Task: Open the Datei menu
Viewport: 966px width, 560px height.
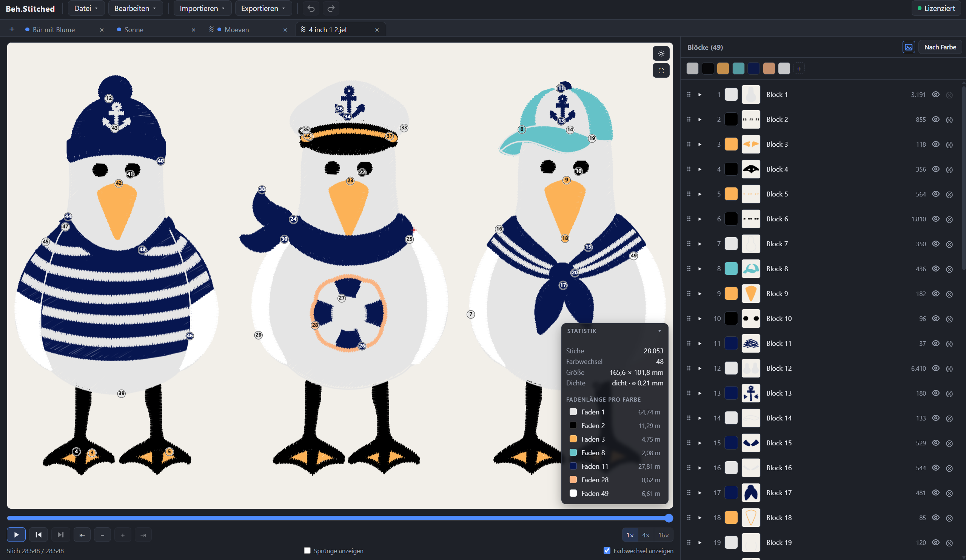Action: [86, 8]
